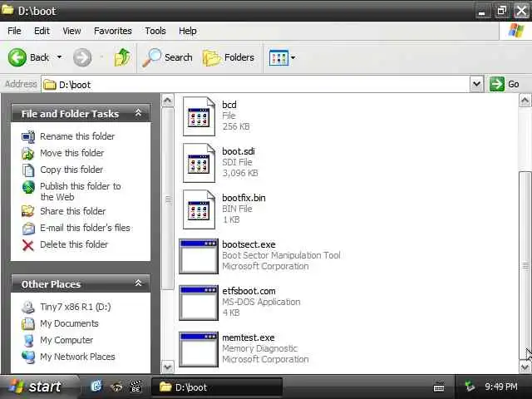532x399 pixels.
Task: Open the File menu
Action: (14, 31)
